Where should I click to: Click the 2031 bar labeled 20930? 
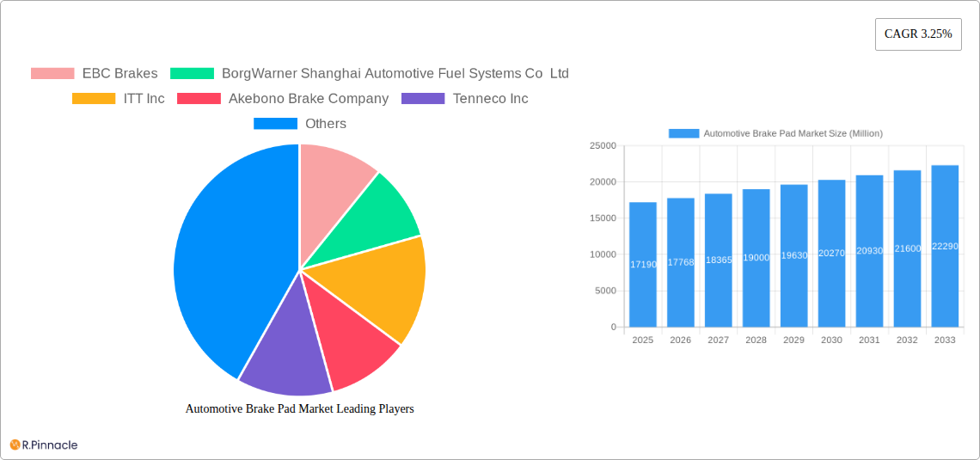tap(869, 251)
